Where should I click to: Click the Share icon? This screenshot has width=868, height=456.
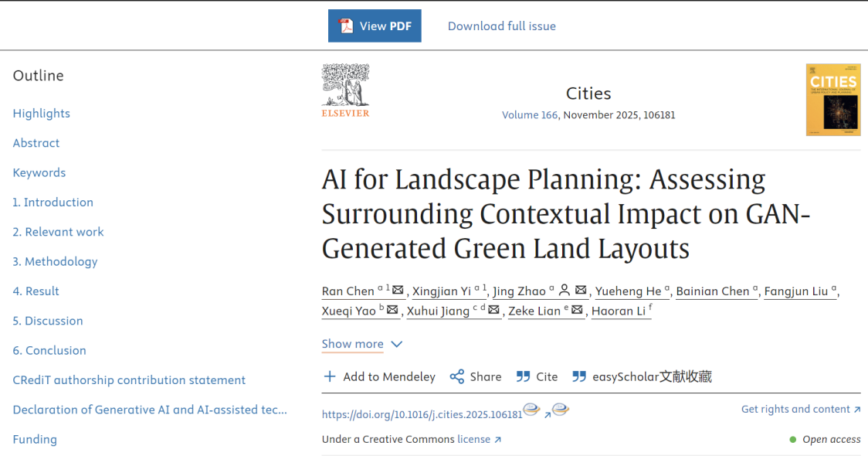click(457, 376)
